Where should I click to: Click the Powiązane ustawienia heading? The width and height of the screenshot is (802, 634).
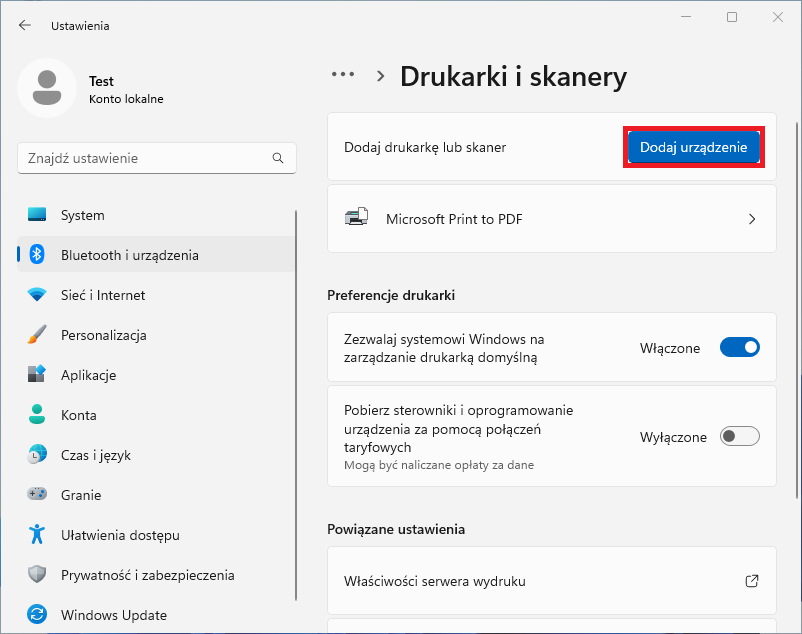tap(396, 529)
